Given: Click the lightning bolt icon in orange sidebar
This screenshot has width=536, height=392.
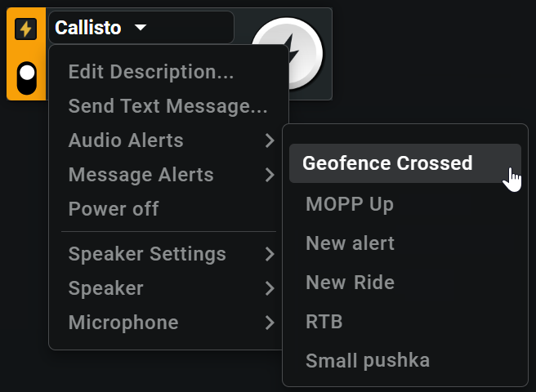Looking at the screenshot, I should pyautogui.click(x=26, y=29).
